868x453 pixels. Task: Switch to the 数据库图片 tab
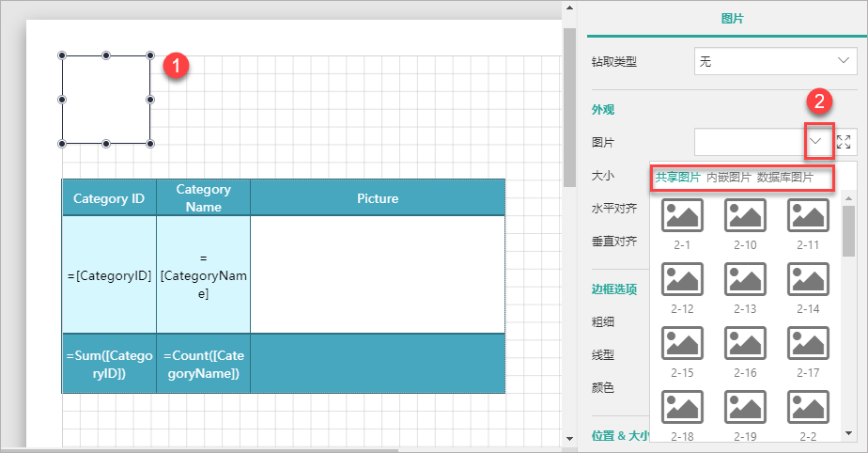pyautogui.click(x=784, y=178)
